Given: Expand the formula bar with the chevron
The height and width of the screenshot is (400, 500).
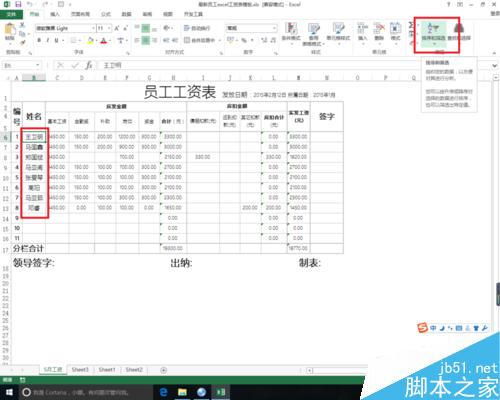Looking at the screenshot, I should click(x=495, y=65).
